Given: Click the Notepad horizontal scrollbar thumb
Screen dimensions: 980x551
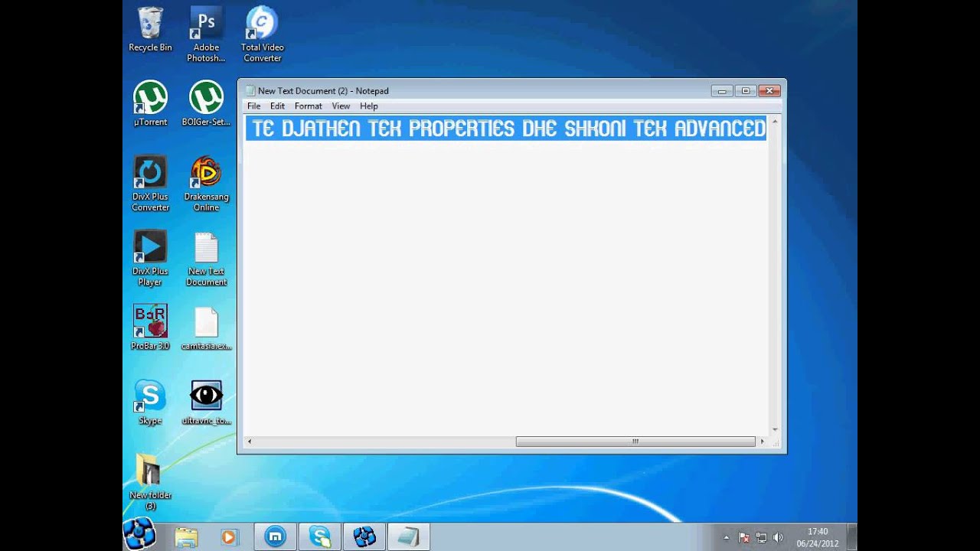Looking at the screenshot, I should point(635,442).
